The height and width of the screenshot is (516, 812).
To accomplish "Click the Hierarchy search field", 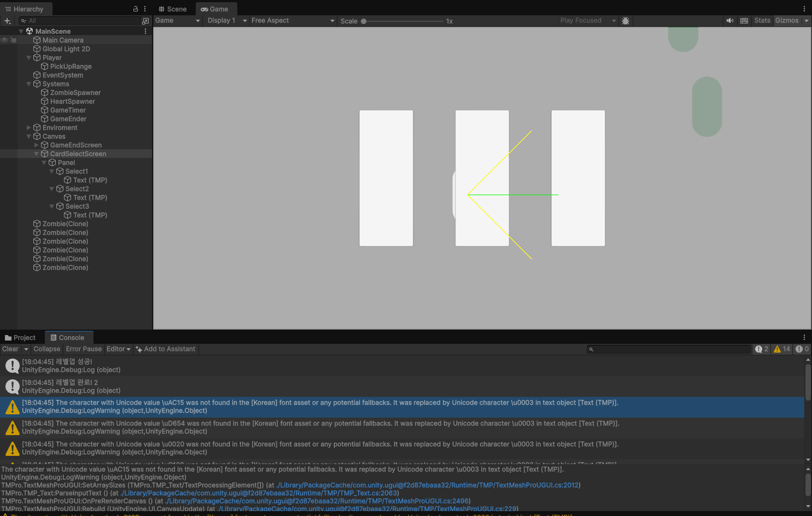I will tap(80, 21).
